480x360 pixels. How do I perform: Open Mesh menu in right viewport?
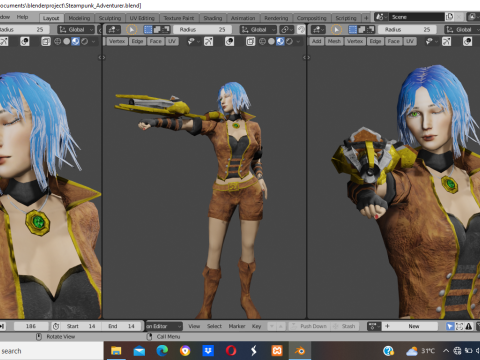(334, 41)
